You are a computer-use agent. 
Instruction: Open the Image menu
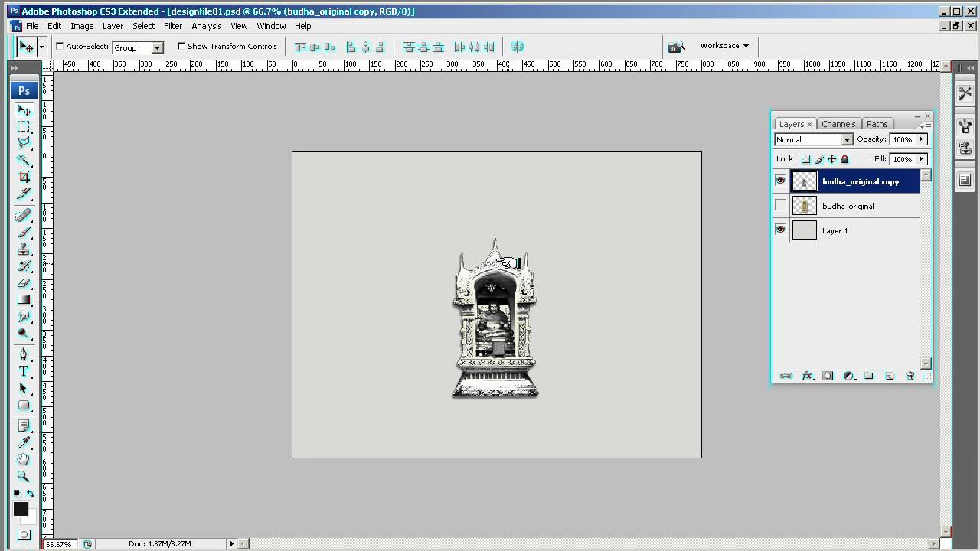(82, 26)
